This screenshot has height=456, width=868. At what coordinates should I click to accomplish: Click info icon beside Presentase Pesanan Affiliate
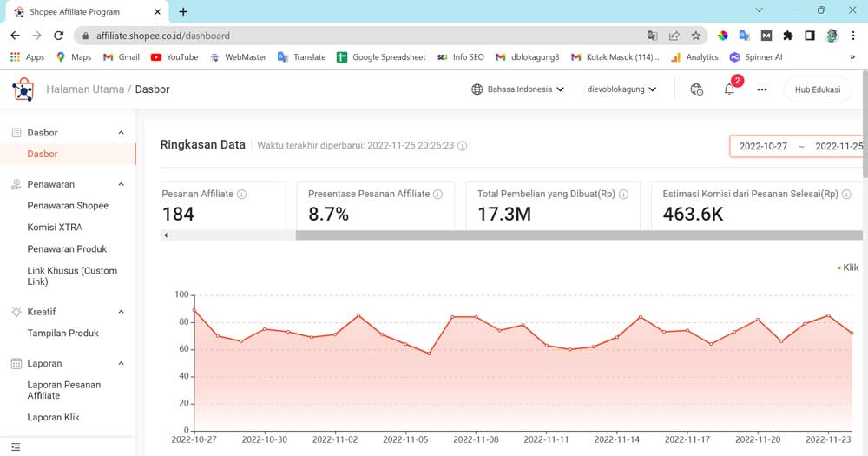click(x=438, y=195)
